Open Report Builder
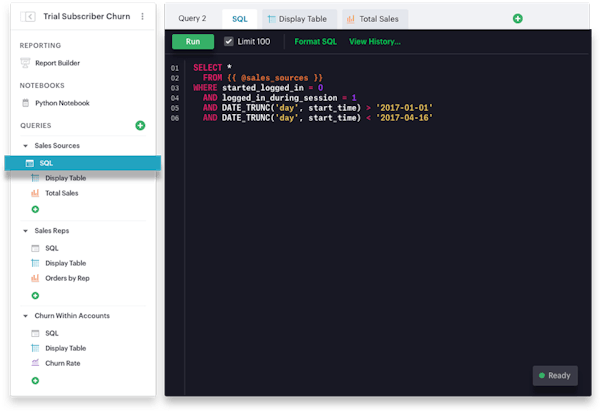This screenshot has height=411, width=600. click(57, 63)
